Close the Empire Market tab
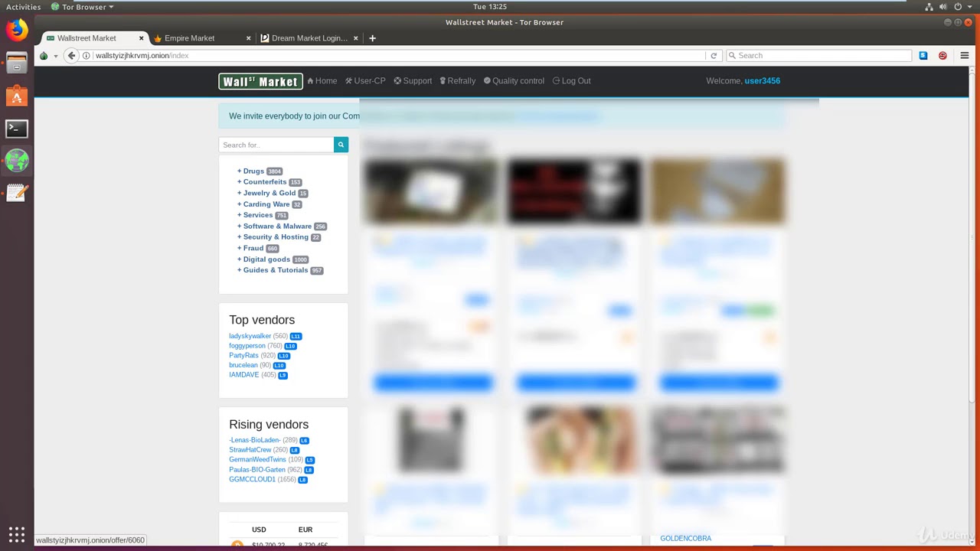Viewport: 980px width, 551px height. point(249,38)
